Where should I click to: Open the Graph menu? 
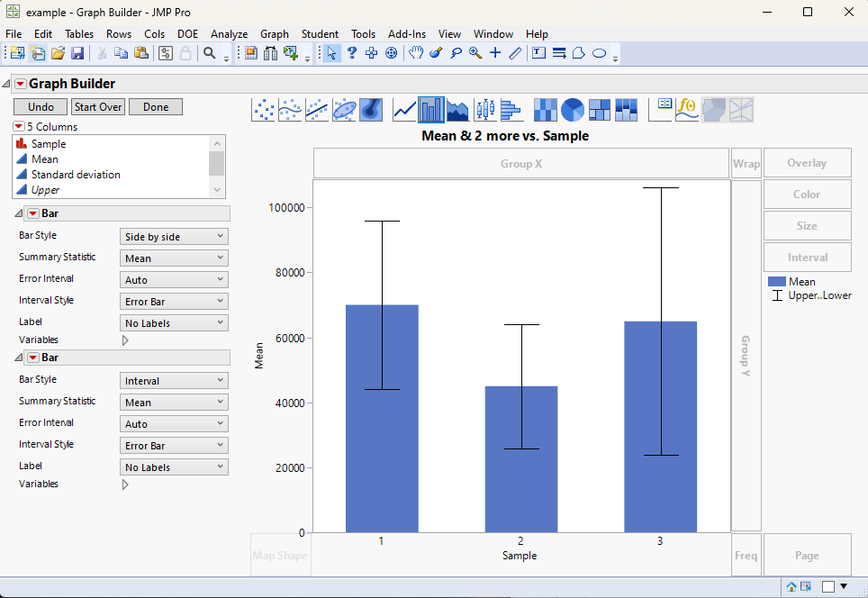[x=275, y=34]
